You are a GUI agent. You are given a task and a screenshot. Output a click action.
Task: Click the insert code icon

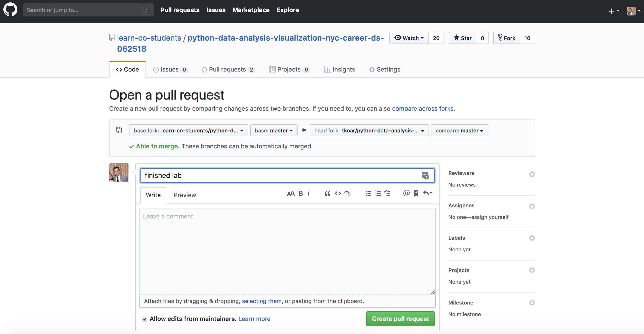338,193
